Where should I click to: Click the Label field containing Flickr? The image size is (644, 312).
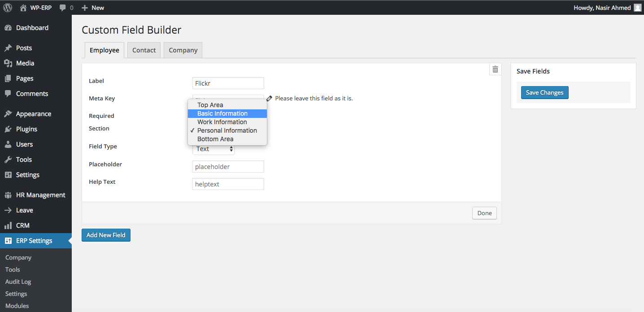[228, 83]
